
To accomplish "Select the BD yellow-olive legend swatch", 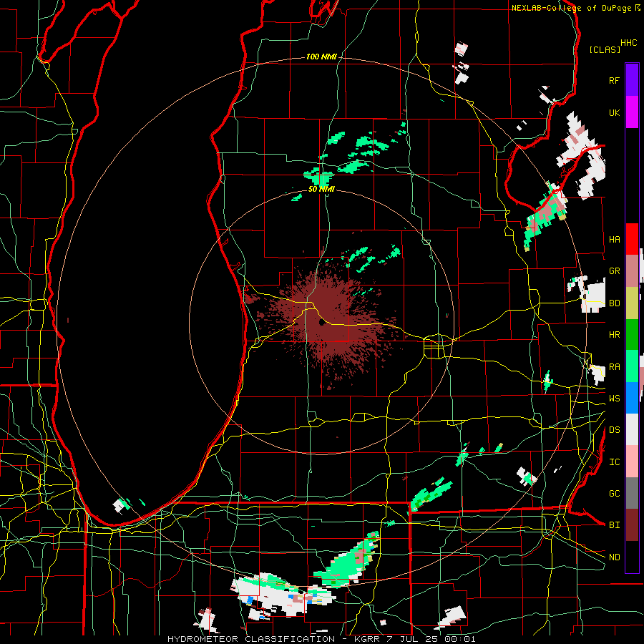I will [632, 303].
